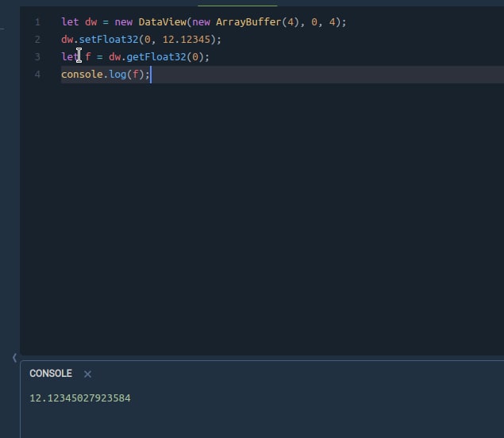504x438 pixels.
Task: Place the cursor on code line 1
Action: coord(203,22)
